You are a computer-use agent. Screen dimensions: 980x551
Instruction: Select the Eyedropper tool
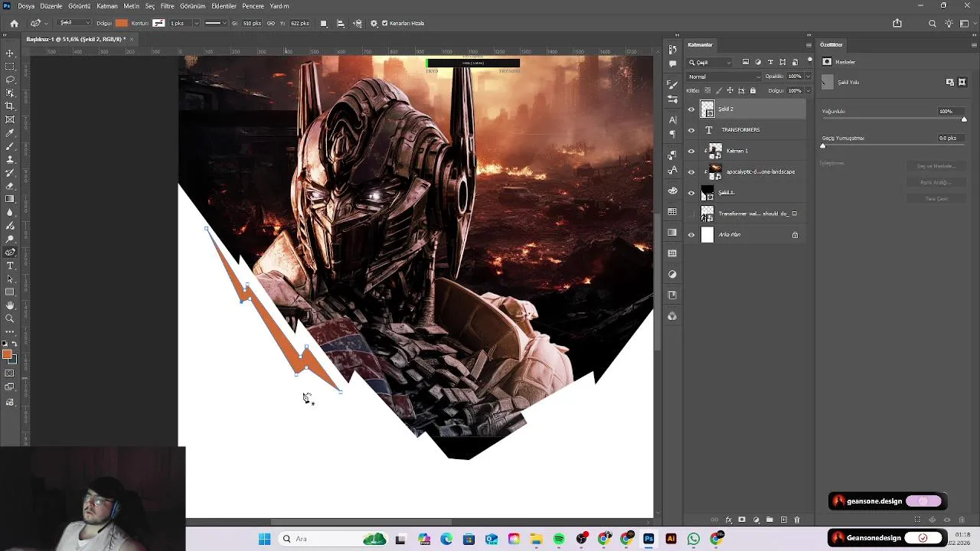point(10,132)
